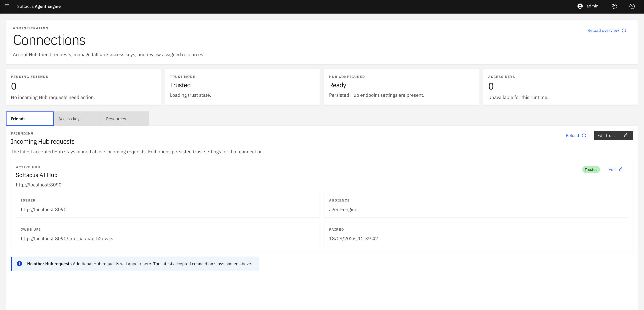Click the Softacus Agent Engine title
Screen dimensions: 644x310
pos(39,6)
